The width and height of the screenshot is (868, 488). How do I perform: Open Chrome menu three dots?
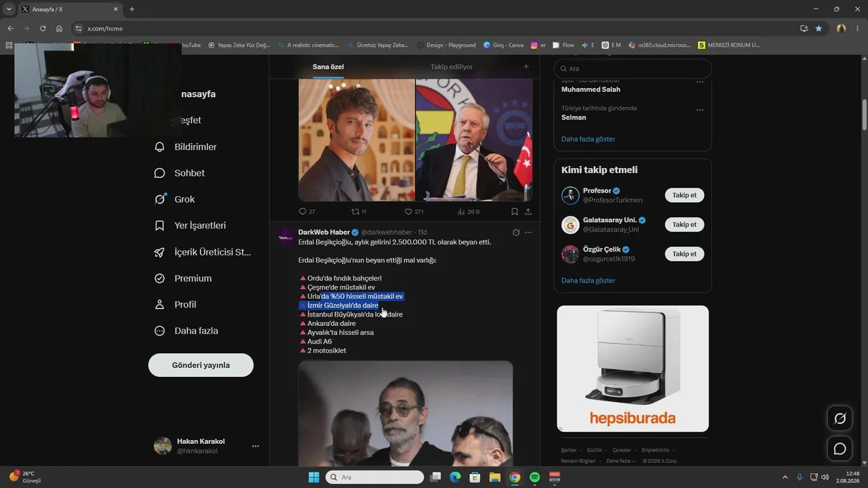point(858,28)
